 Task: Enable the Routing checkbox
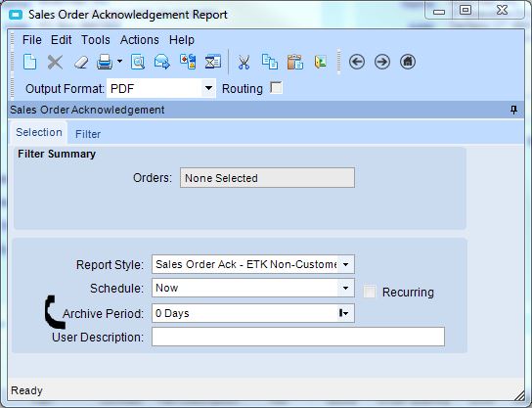276,88
